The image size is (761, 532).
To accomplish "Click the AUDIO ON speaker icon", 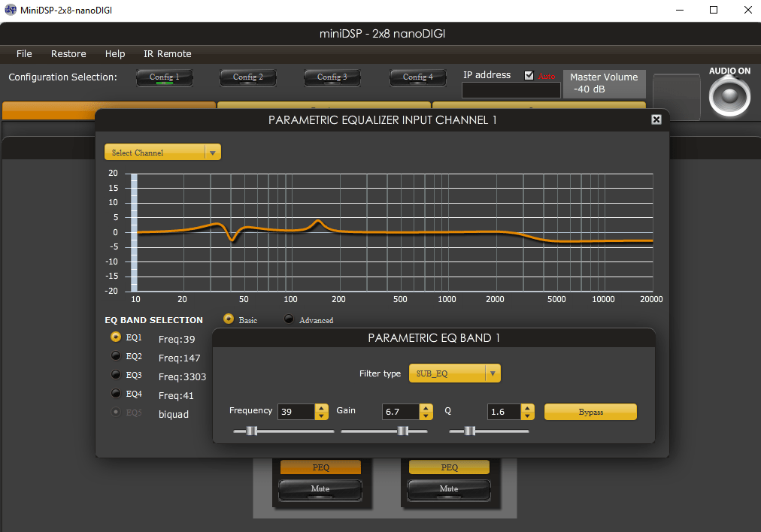I will [729, 96].
